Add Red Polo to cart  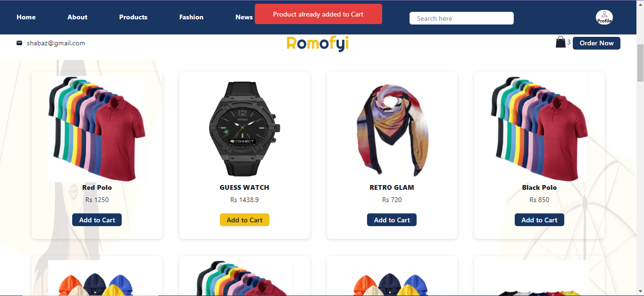click(97, 220)
